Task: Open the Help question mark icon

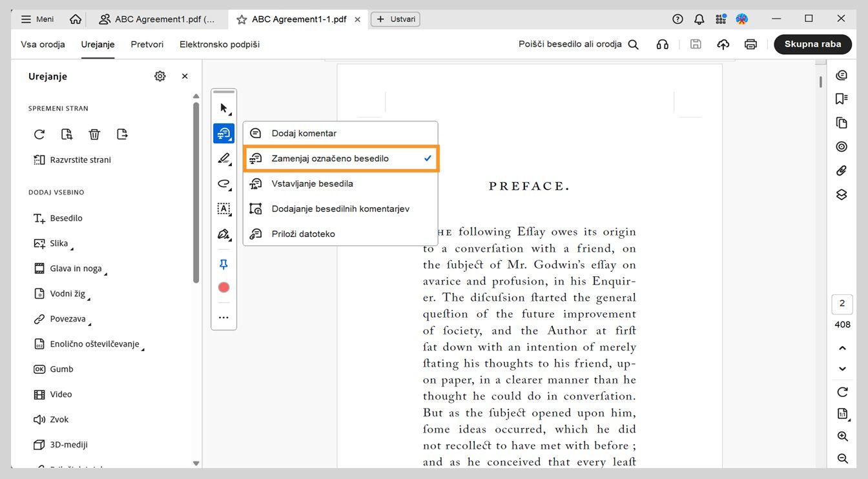Action: pos(677,19)
